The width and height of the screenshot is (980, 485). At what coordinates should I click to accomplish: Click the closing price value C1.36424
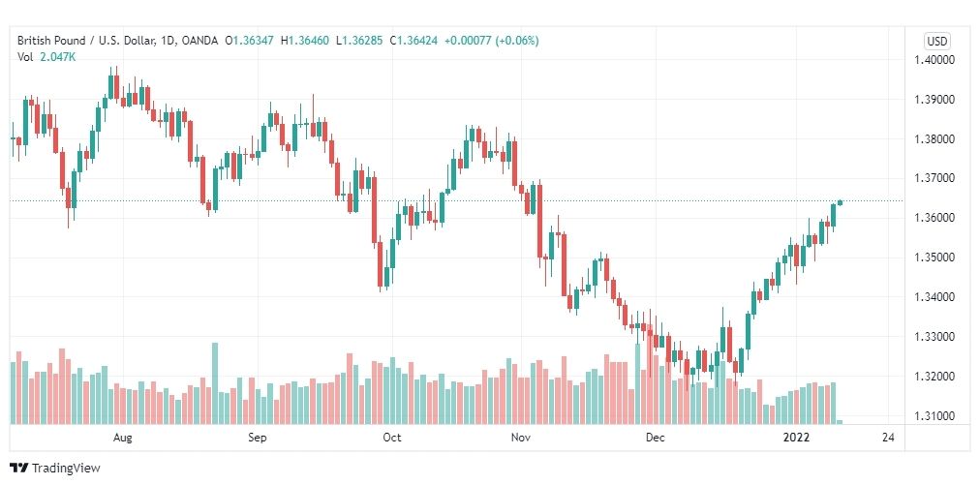414,41
